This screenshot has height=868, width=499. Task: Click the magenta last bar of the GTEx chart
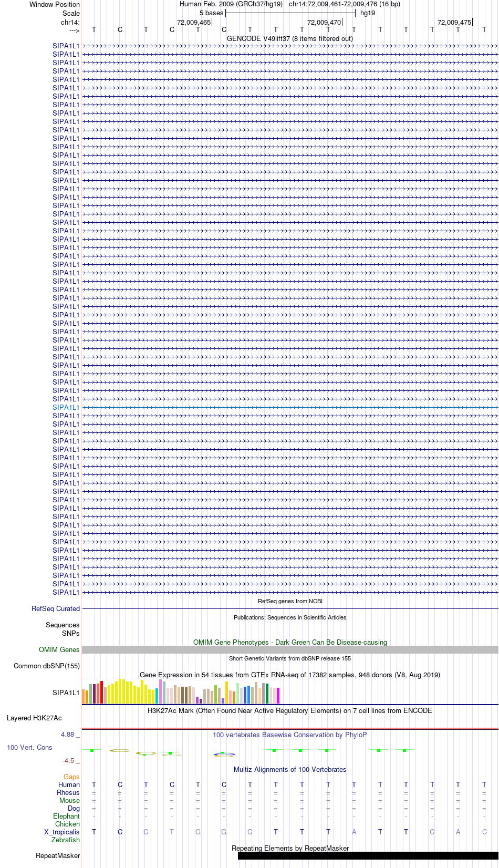click(x=278, y=696)
